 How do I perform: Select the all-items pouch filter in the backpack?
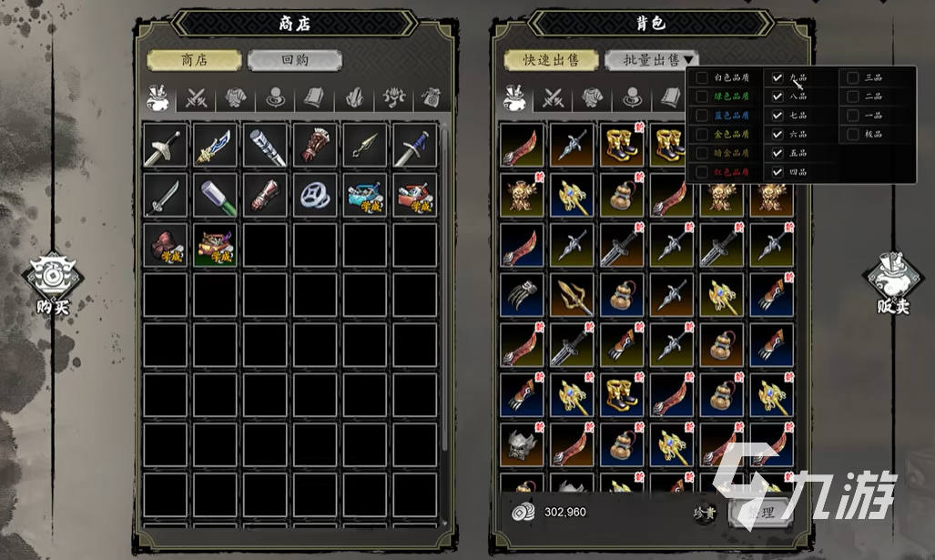point(514,97)
